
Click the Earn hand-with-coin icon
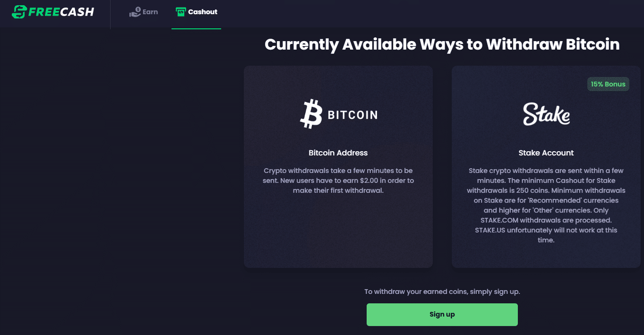coord(135,12)
